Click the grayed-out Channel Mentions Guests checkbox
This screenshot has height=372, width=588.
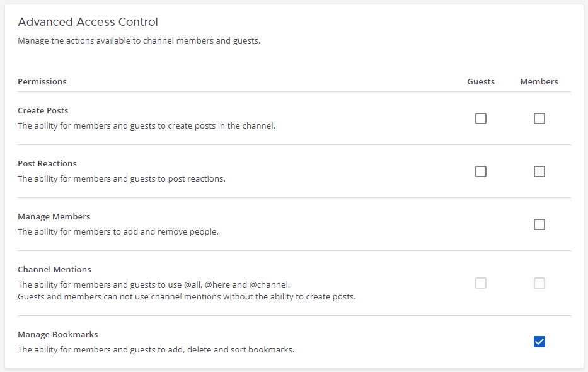pyautogui.click(x=481, y=283)
